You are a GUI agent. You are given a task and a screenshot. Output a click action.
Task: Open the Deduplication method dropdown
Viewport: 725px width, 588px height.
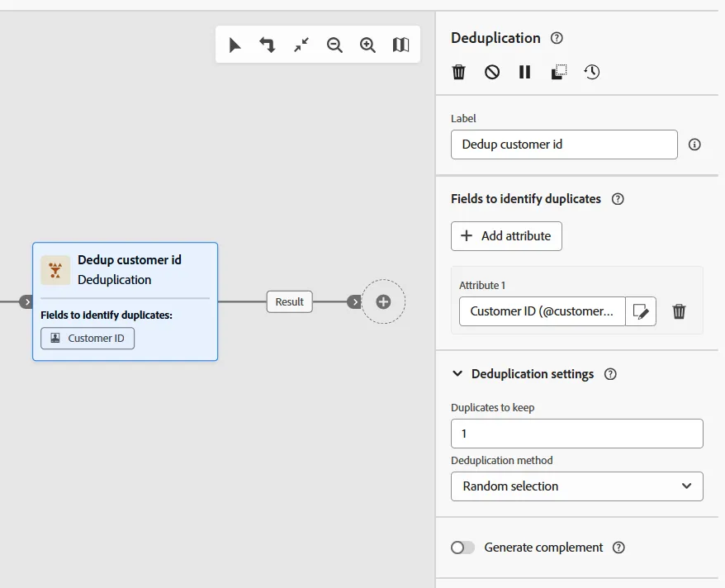tap(577, 486)
